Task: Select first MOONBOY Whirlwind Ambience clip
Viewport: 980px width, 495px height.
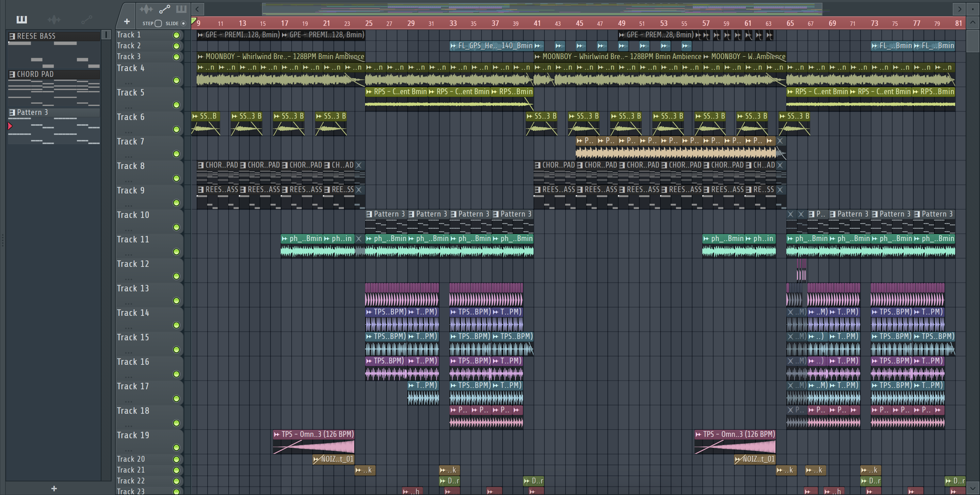Action: 281,57
